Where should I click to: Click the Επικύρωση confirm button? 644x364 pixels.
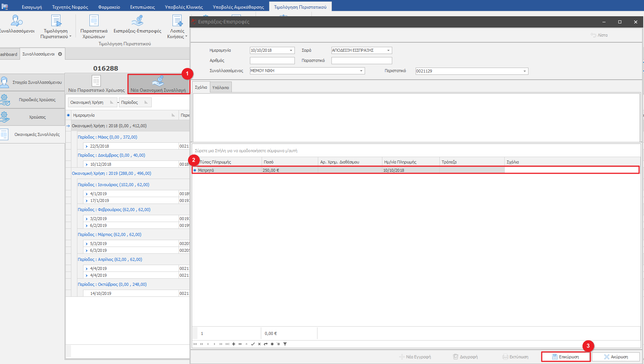click(x=565, y=357)
